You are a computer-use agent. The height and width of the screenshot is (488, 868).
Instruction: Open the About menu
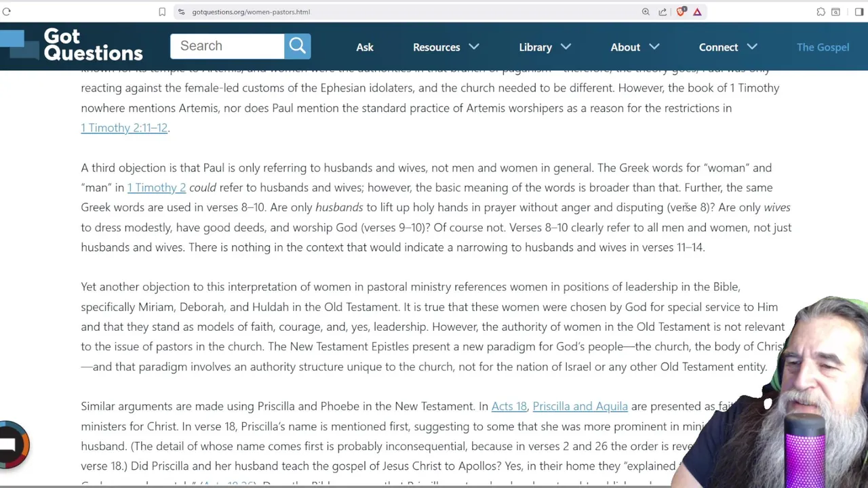(625, 47)
